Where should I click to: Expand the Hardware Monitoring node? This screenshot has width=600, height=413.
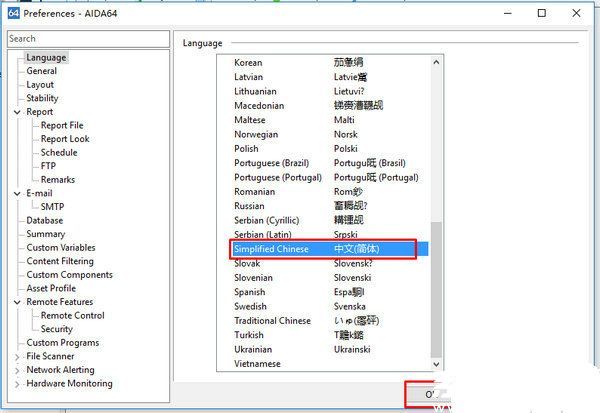17,383
